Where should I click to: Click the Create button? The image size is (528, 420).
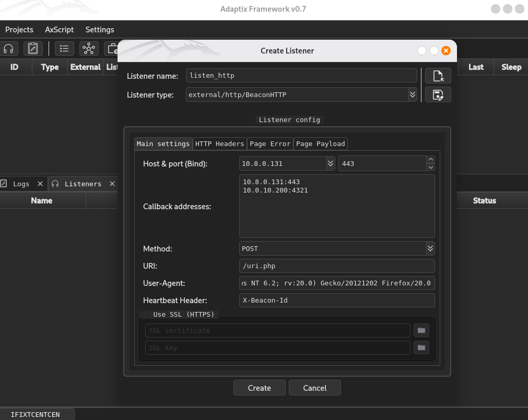tap(259, 388)
